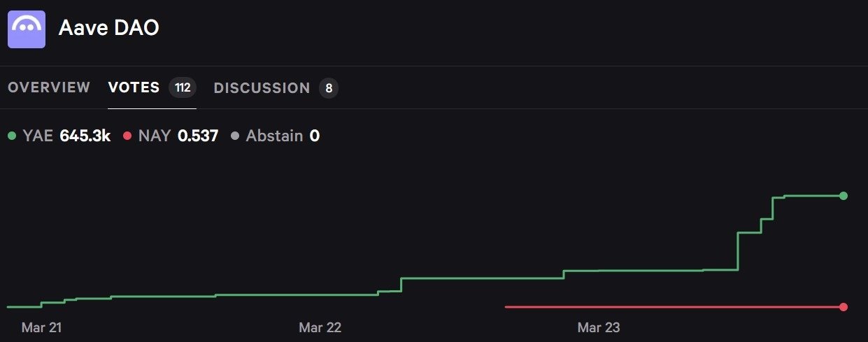
Task: Click the NAY 0.537 value
Action: [x=198, y=136]
